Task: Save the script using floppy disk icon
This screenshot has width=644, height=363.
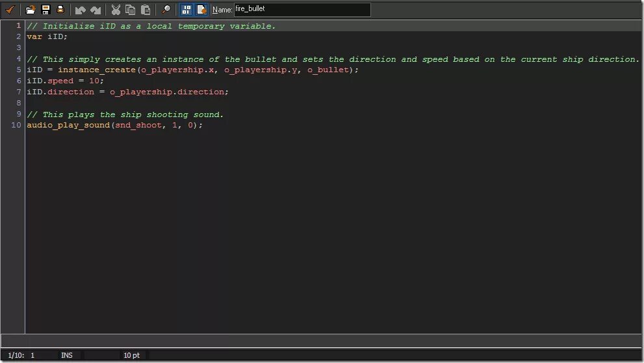Action: click(45, 10)
